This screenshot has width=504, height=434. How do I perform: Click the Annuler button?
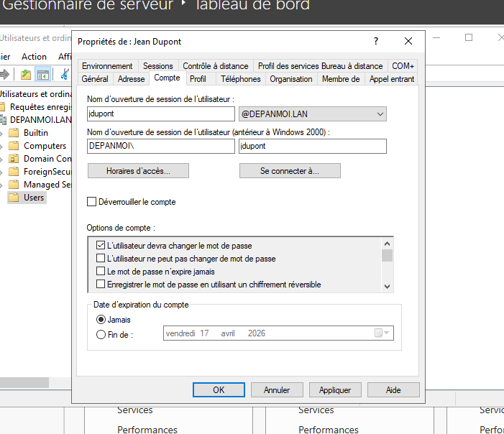[x=277, y=389]
